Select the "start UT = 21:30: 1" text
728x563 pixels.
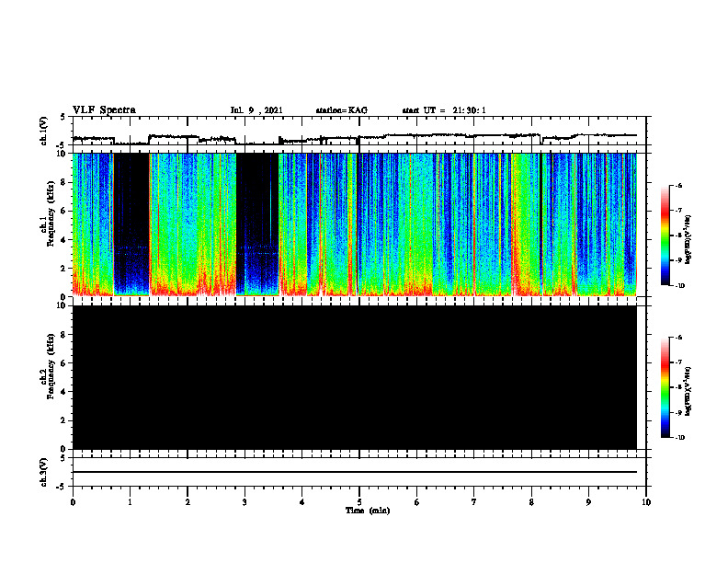[x=444, y=110]
